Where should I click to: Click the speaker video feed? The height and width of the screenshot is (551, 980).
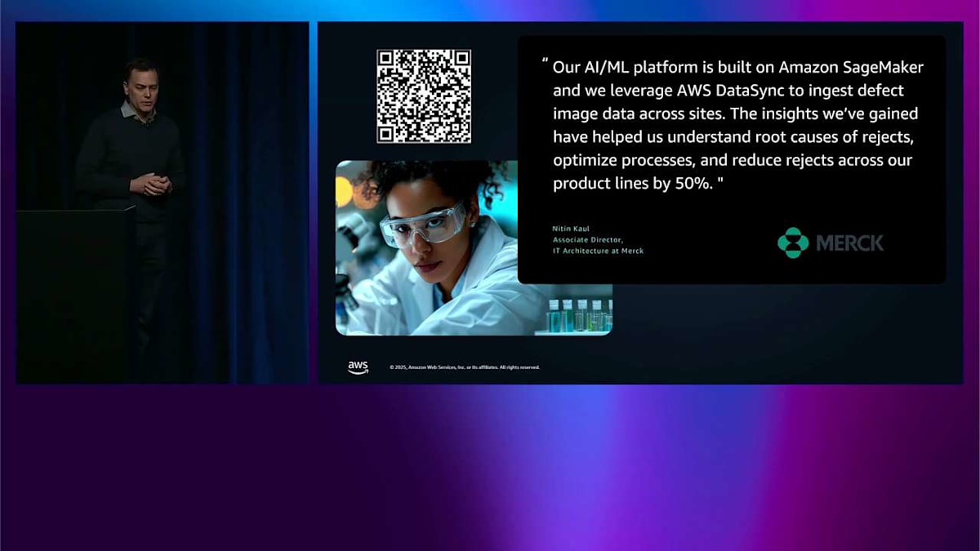coord(163,202)
